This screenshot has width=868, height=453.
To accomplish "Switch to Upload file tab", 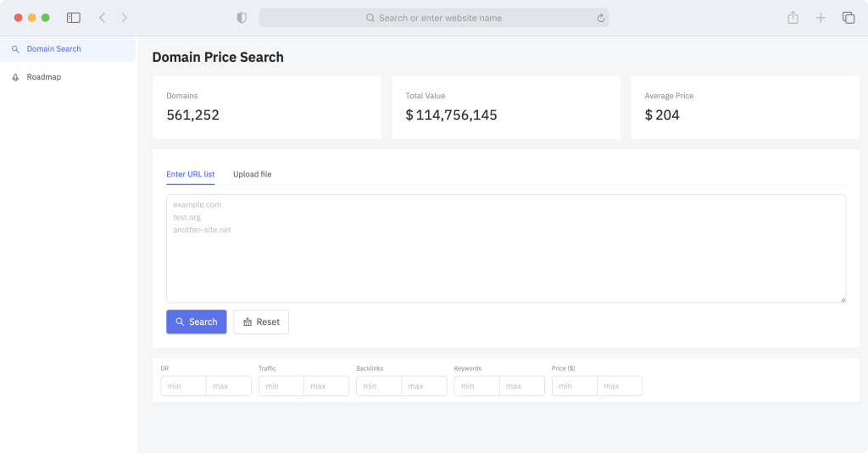I will coord(253,174).
